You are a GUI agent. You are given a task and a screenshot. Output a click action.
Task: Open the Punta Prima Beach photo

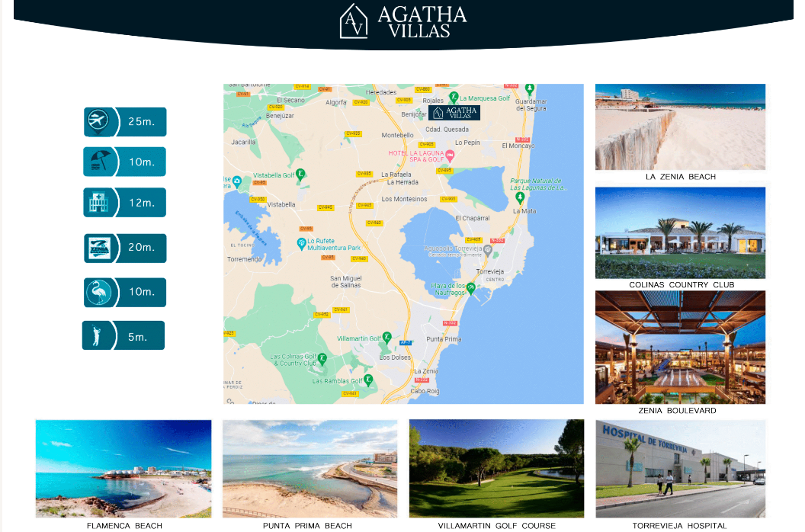[309, 468]
